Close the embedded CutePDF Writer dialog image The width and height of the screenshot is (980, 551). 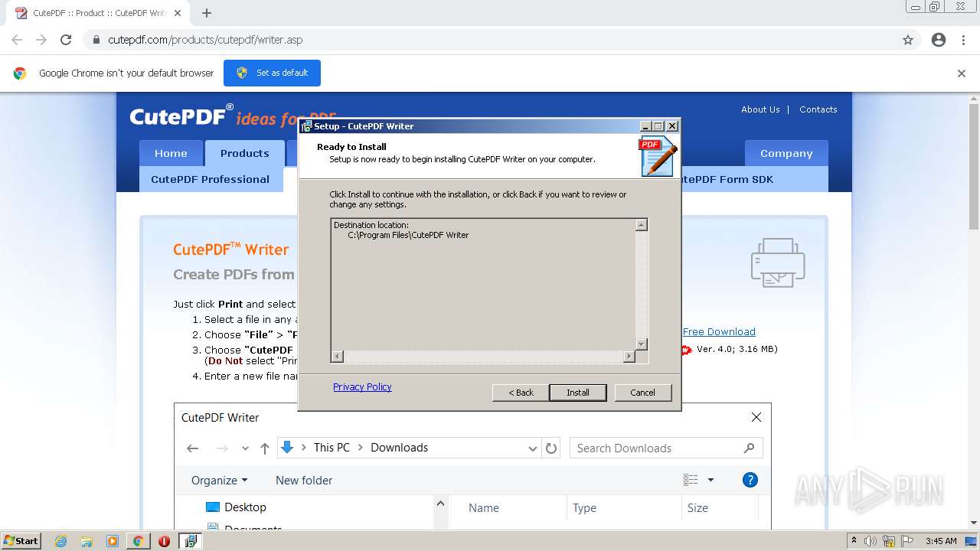pos(756,417)
